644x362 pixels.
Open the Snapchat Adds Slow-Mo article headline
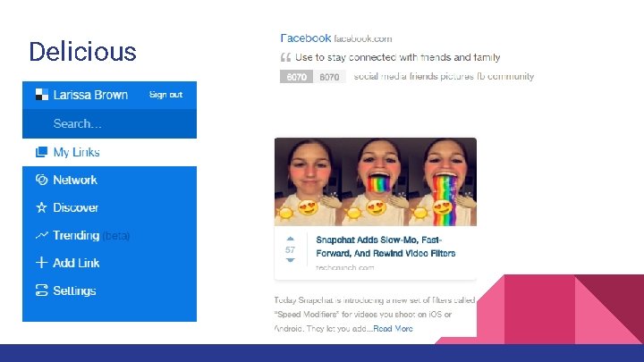[386, 247]
